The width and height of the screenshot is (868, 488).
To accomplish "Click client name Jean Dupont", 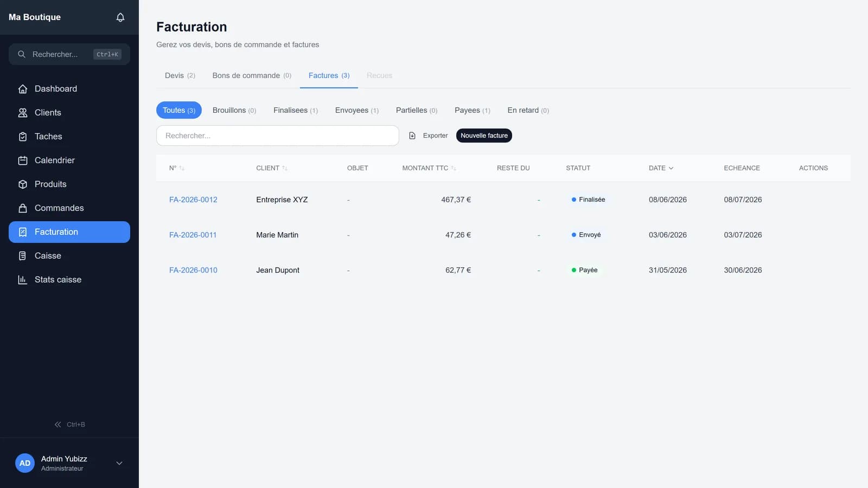I will (278, 270).
